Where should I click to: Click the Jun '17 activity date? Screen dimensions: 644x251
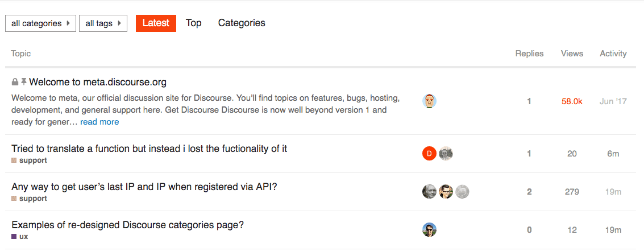[613, 101]
